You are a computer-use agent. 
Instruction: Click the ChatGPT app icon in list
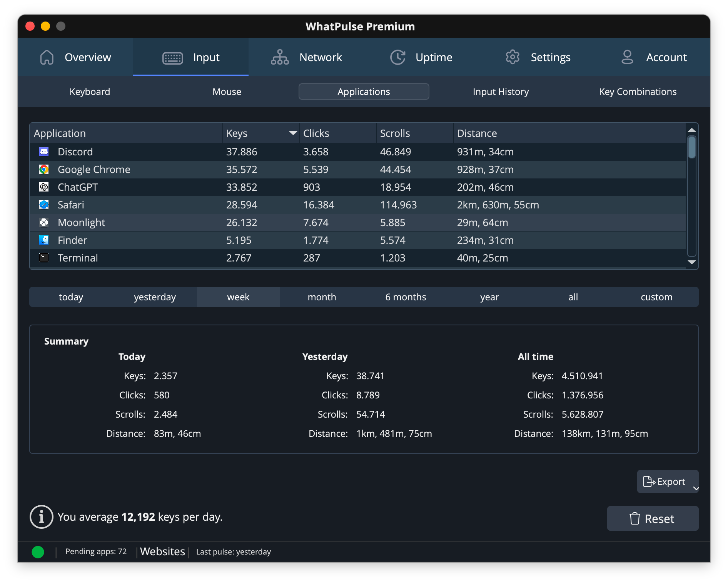44,187
